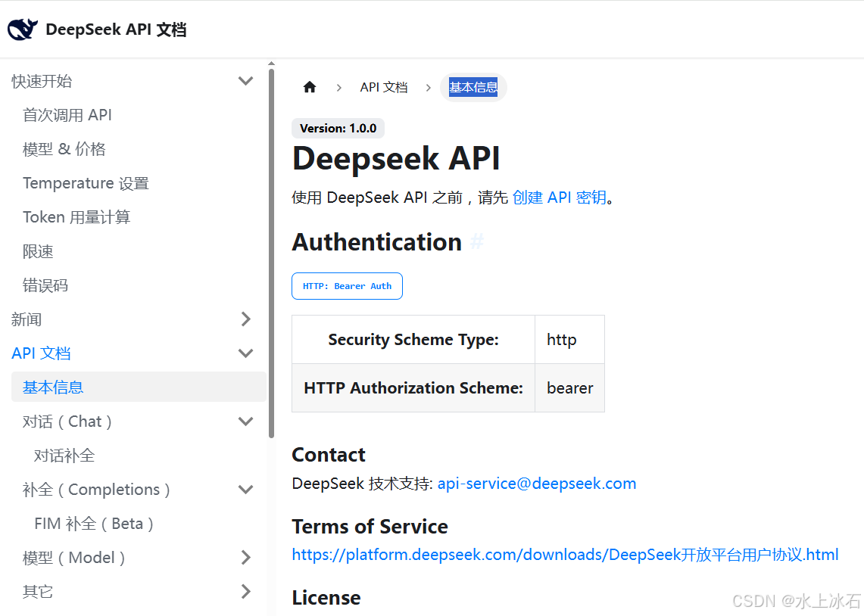The width and height of the screenshot is (864, 616).
Task: Expand the 模型（Model）chevron
Action: click(246, 558)
